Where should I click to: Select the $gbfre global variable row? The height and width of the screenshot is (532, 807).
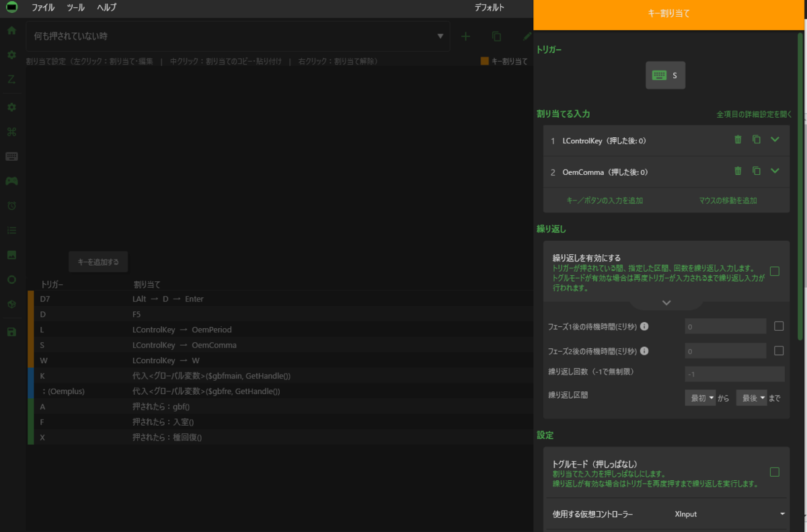(x=280, y=391)
